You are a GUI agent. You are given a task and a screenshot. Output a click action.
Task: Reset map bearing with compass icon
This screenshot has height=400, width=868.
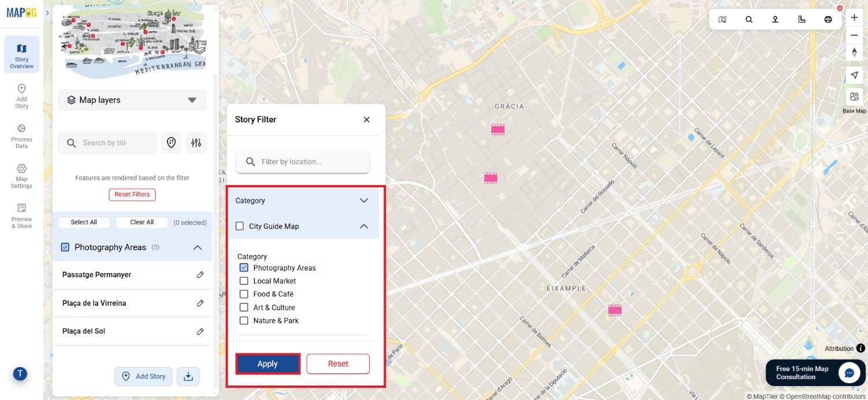(854, 53)
